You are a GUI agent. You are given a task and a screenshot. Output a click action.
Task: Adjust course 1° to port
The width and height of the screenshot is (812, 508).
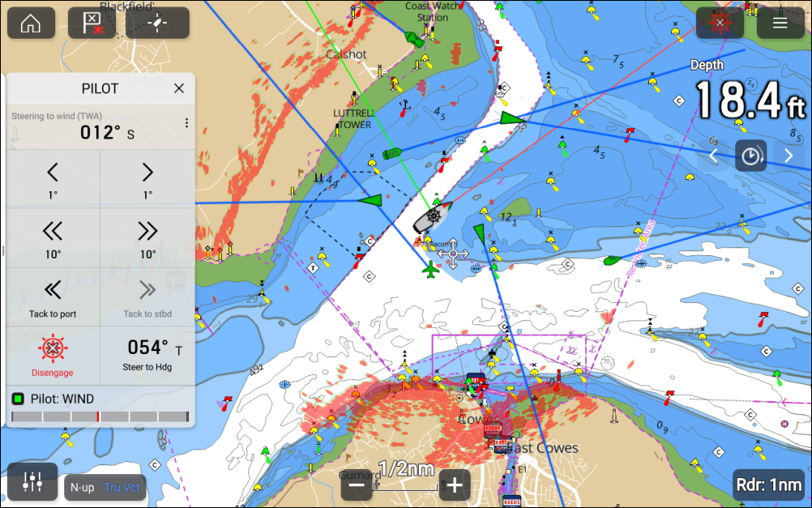coord(53,179)
